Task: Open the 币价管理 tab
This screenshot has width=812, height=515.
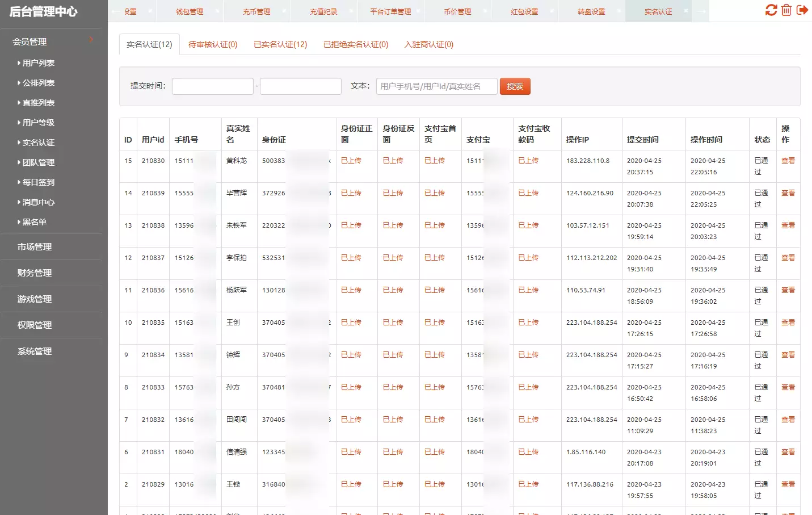Action: 457,12
